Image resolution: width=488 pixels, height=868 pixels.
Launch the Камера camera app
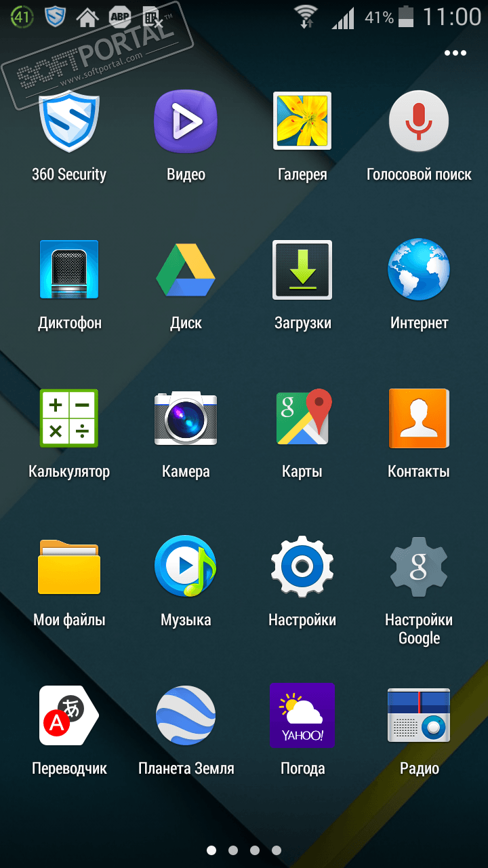point(186,418)
